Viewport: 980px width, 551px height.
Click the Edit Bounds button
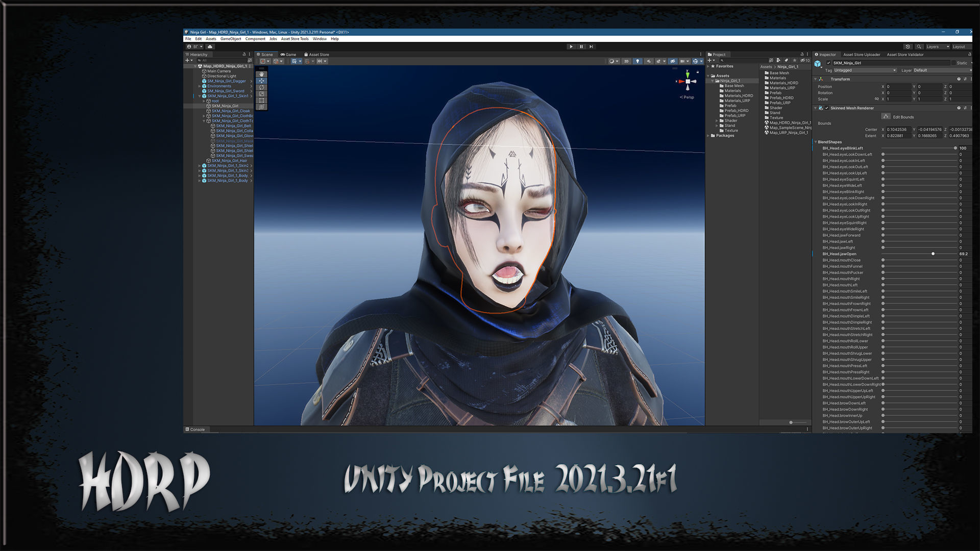[886, 117]
